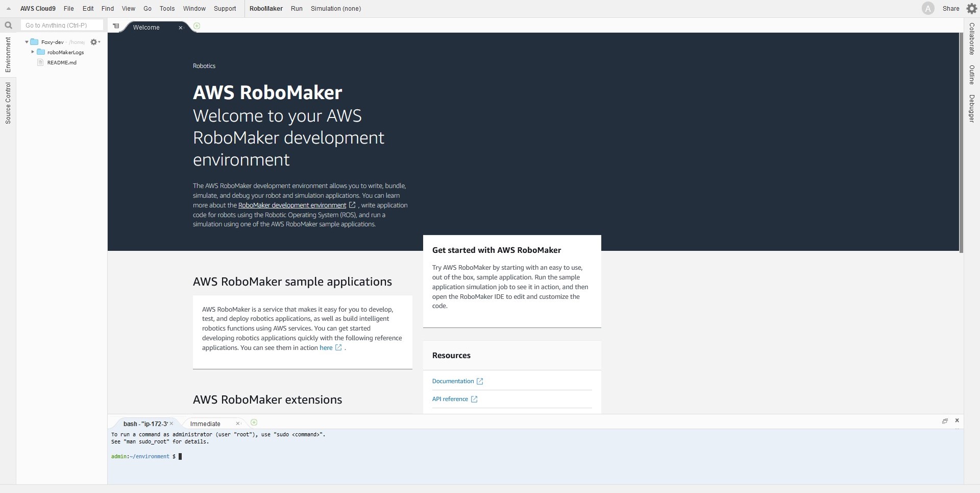This screenshot has height=493, width=980.
Task: Open the Collaborate side panel
Action: click(x=972, y=39)
